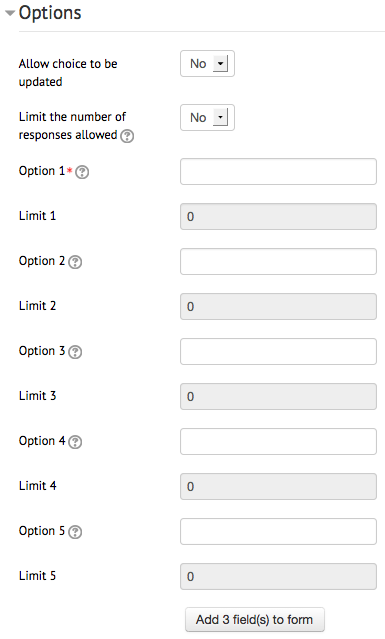Open the Allow choice to be updated dropdown
This screenshot has width=385, height=639.
click(x=207, y=64)
